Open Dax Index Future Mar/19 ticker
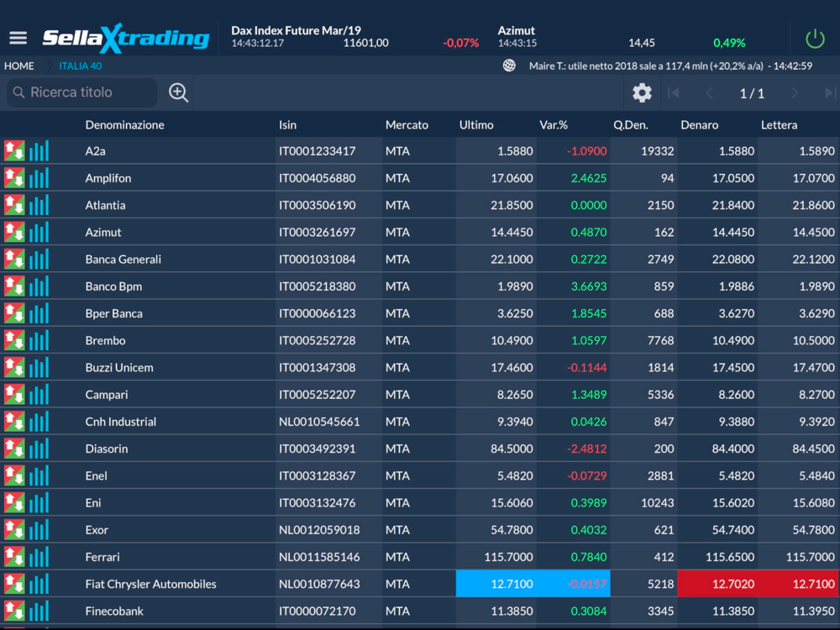Viewport: 840px width, 630px height. [355, 36]
